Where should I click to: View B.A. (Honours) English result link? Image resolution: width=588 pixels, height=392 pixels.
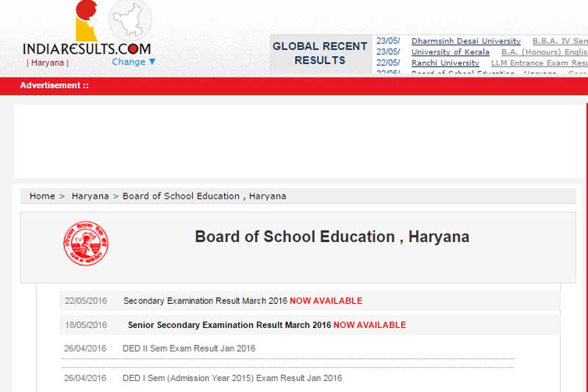coord(544,52)
